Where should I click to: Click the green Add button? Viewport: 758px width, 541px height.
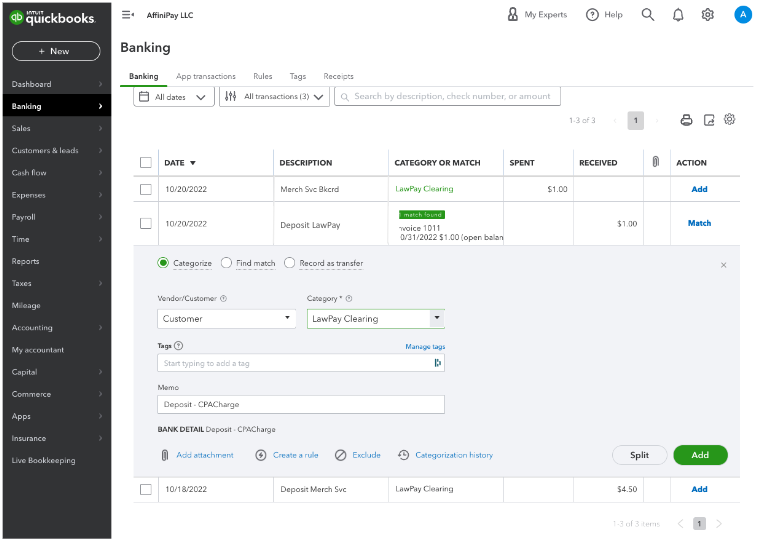[700, 455]
